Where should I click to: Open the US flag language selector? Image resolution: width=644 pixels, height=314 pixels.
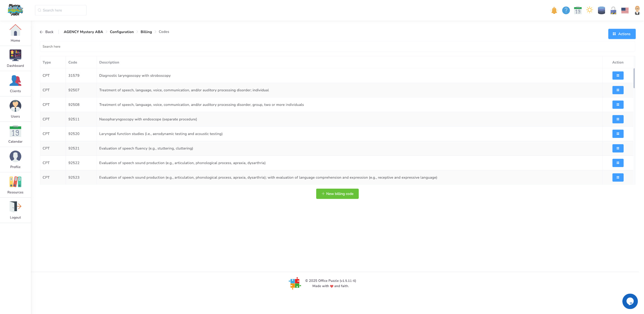pos(625,10)
